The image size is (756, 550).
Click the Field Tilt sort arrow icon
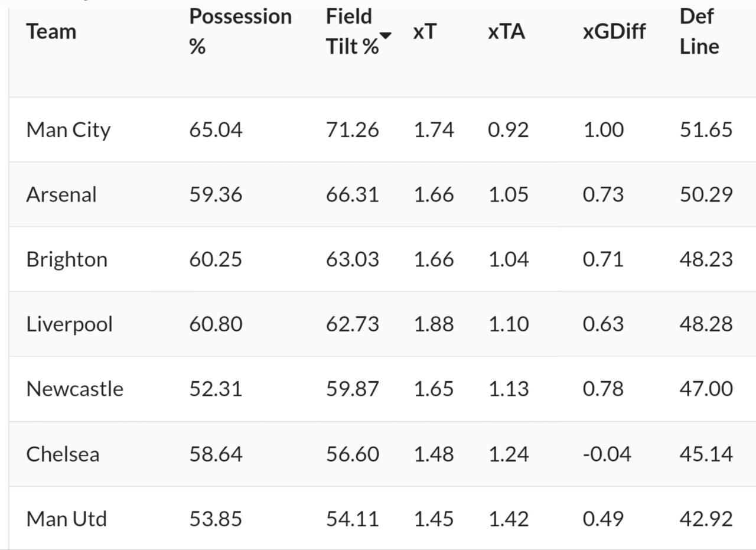(385, 36)
